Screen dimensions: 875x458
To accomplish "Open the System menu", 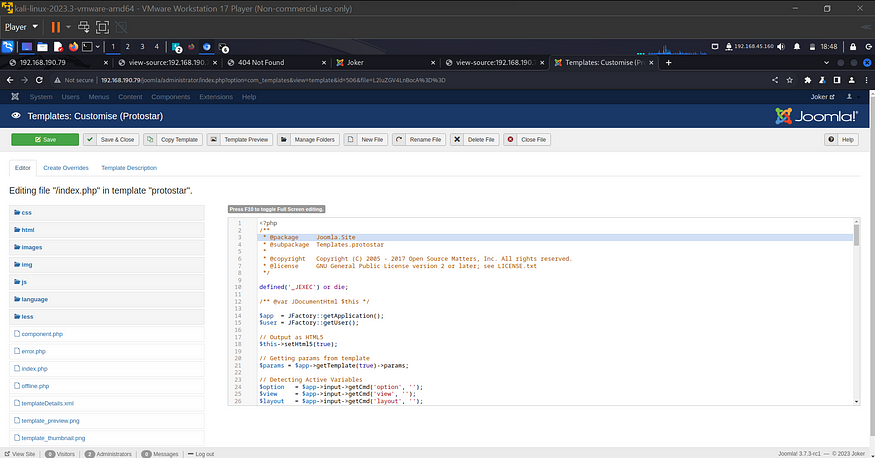I will click(x=41, y=97).
